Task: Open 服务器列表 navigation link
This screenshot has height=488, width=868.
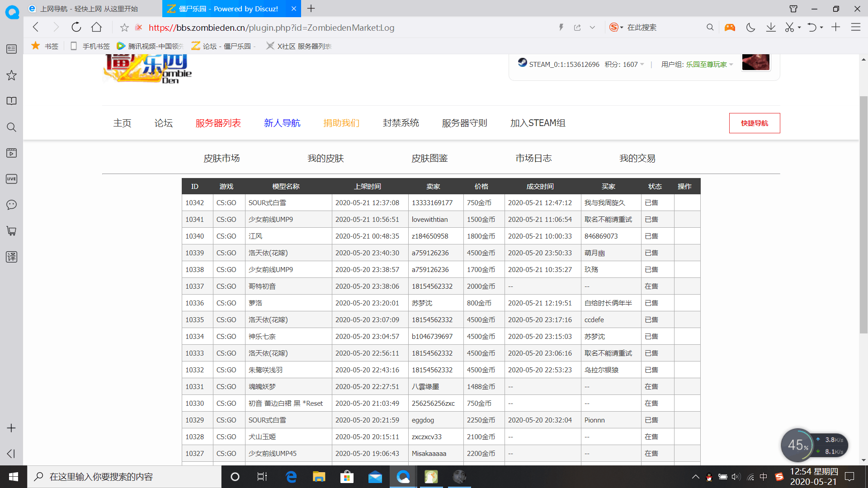Action: [x=218, y=123]
